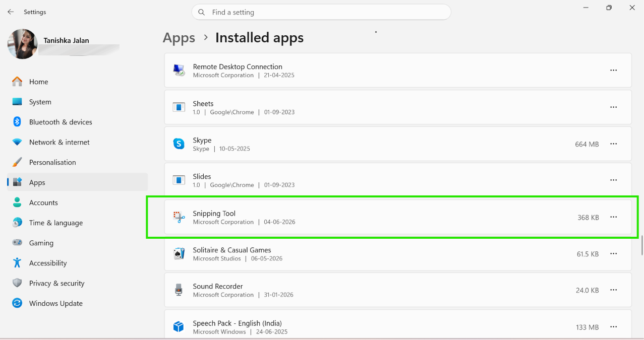Open more options for Remote Desktop Connection

click(613, 71)
